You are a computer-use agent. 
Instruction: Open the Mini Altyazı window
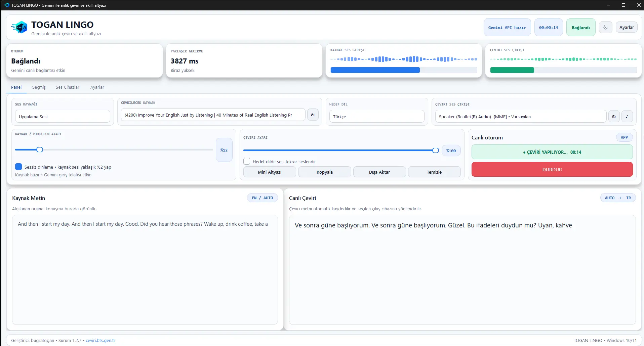[x=270, y=172]
